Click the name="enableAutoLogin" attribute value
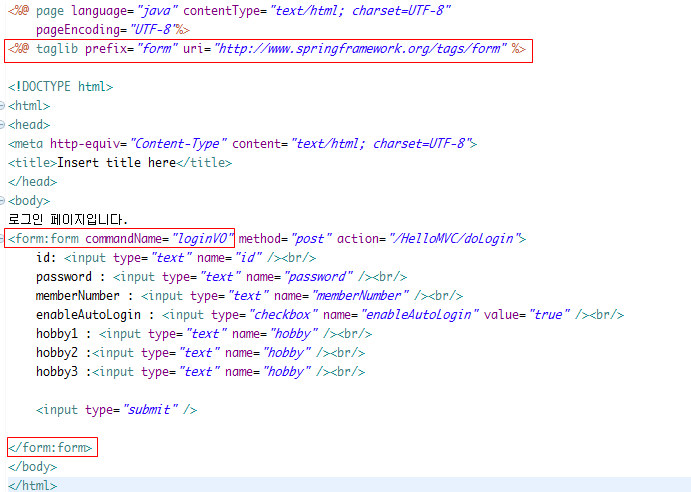The height and width of the screenshot is (492, 691). point(420,315)
